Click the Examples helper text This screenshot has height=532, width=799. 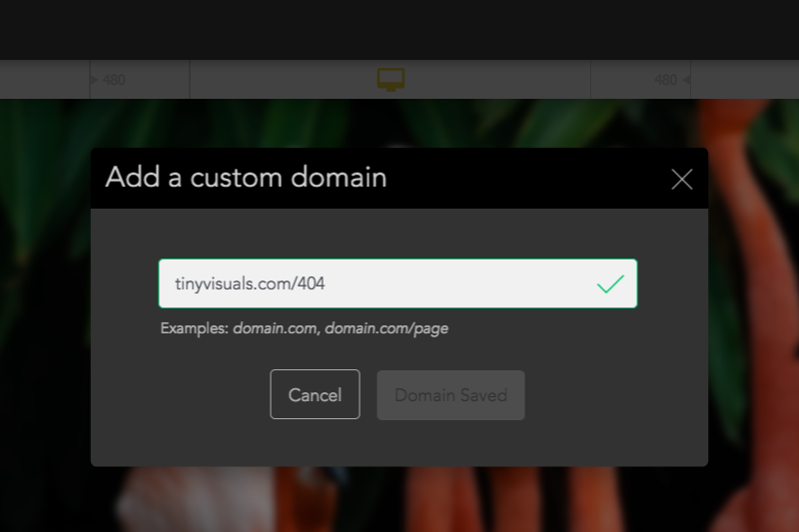305,328
